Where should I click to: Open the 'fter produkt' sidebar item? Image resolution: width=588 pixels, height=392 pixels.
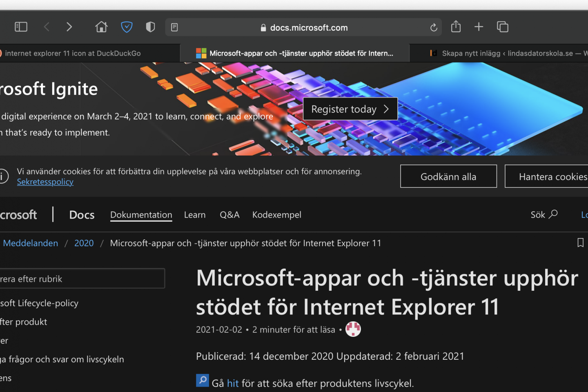click(x=23, y=322)
